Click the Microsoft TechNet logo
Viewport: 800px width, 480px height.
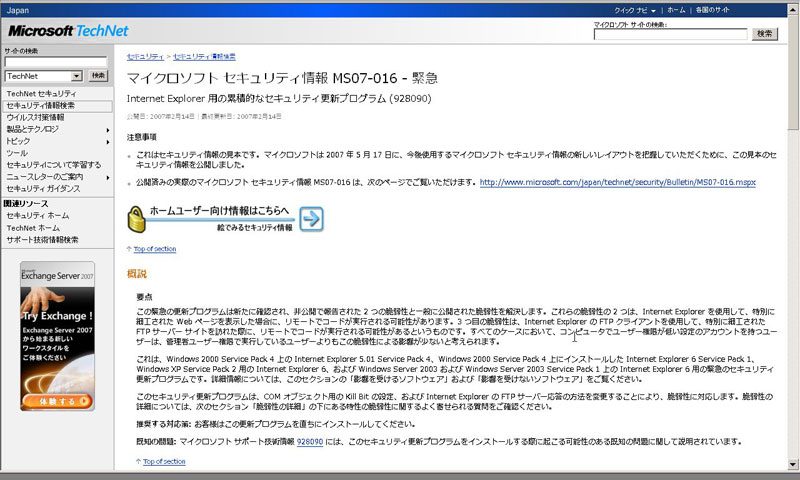click(68, 31)
